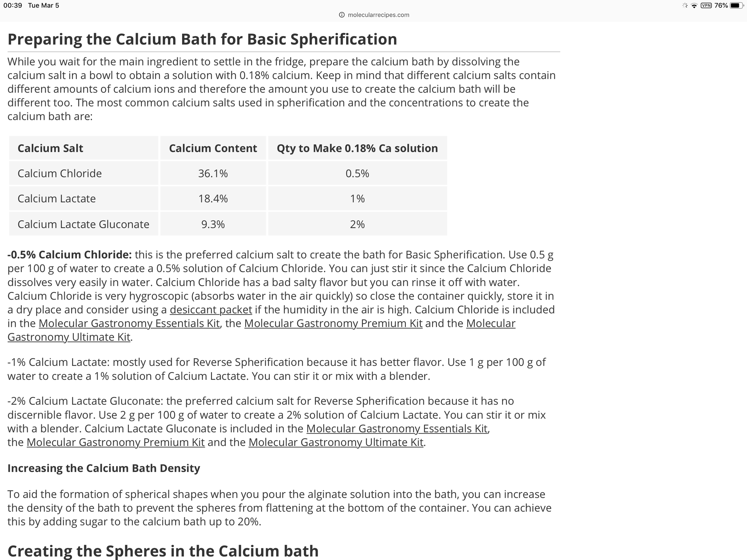This screenshot has width=747, height=560.
Task: Select the Calcium Chloride table cell
Action: coord(60,174)
